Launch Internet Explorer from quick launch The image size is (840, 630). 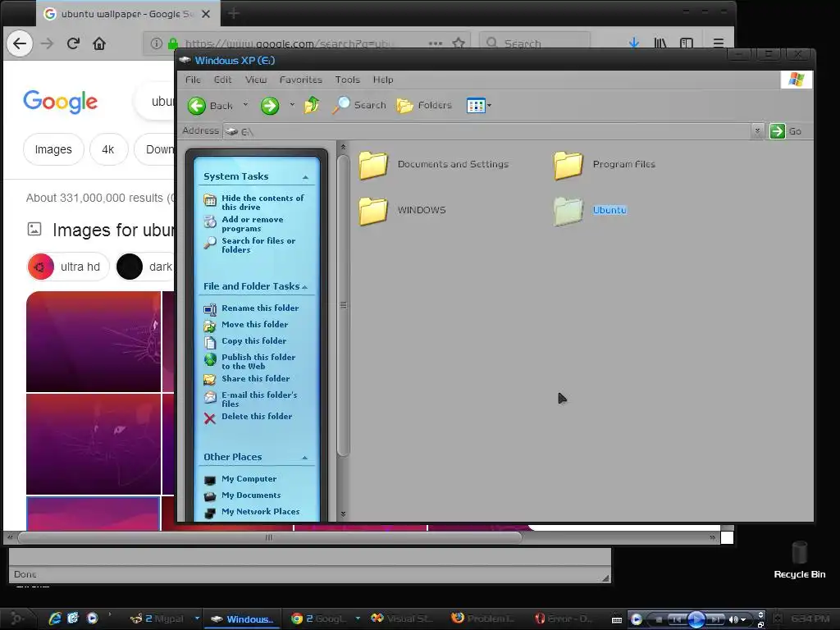point(55,619)
